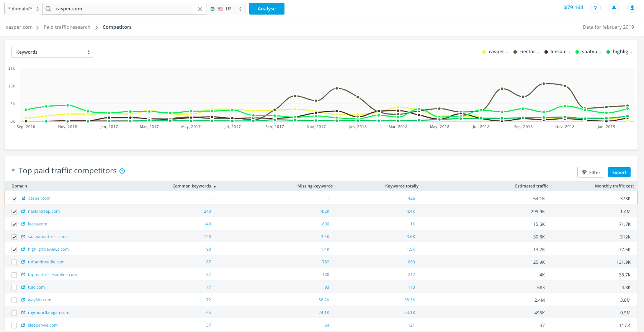Open nectarsleep.com external link icon
This screenshot has width=644, height=332.
pyautogui.click(x=23, y=211)
